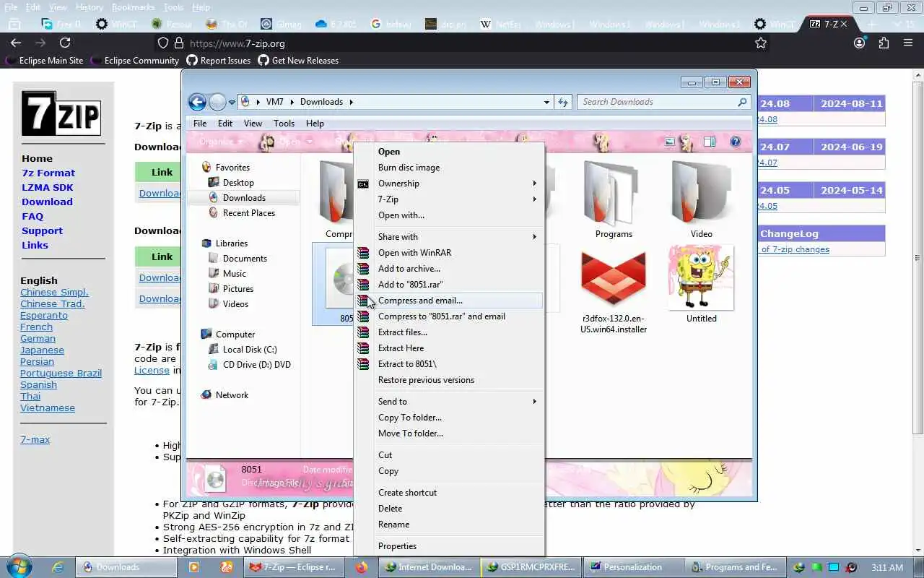Click the Firefox back arrow
924x578 pixels.
pos(16,43)
